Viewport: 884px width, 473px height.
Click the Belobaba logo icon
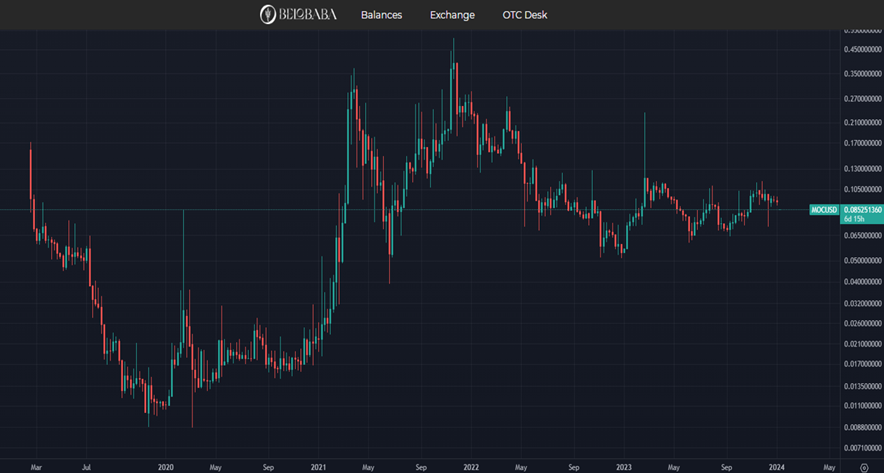(268, 14)
